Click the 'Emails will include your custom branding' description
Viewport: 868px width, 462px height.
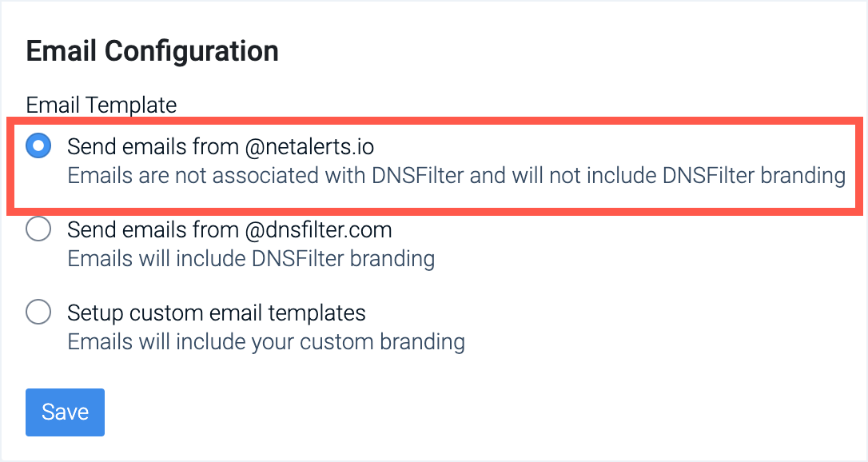[x=266, y=342]
